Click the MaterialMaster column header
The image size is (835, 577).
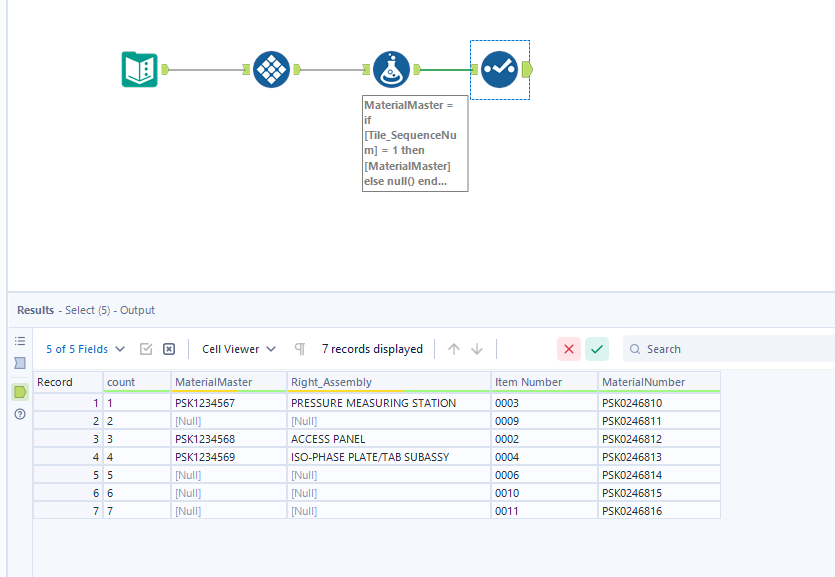(229, 382)
